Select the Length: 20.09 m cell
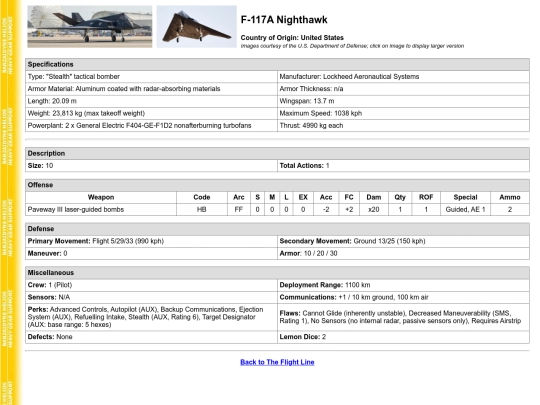Image resolution: width=540 pixels, height=405 pixels. coord(151,101)
